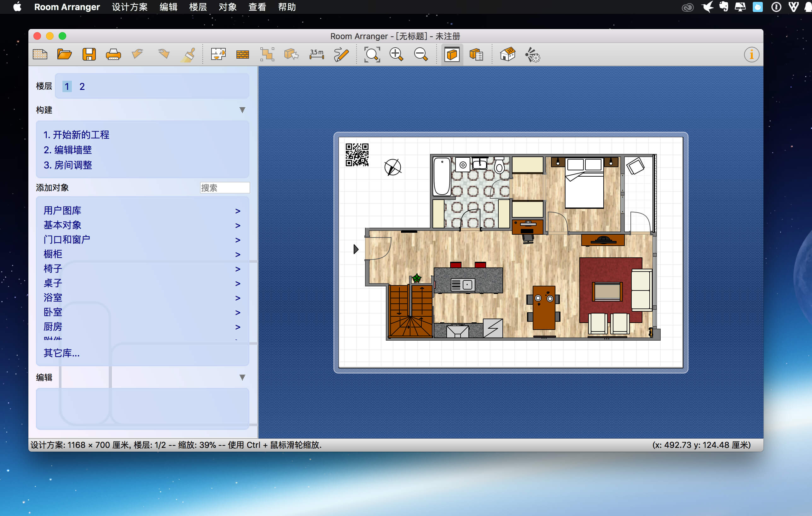812x516 pixels.
Task: Select the bed in the bedroom
Action: [584, 183]
